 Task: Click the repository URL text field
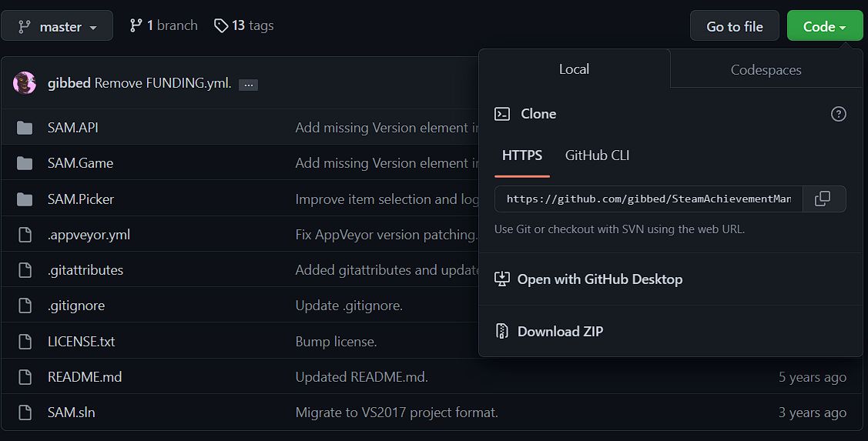coord(648,199)
